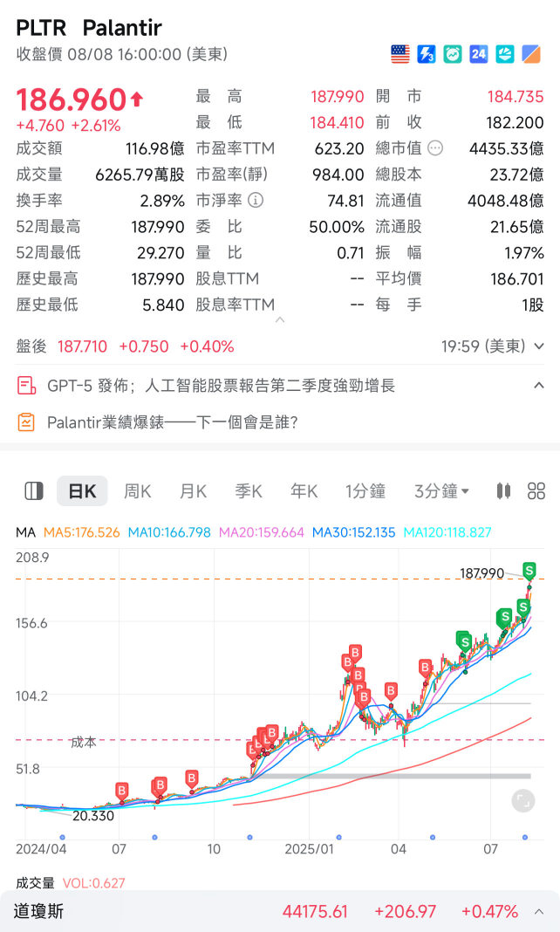Tap the green alarm clock icon
Image resolution: width=560 pixels, height=932 pixels.
coord(453,54)
